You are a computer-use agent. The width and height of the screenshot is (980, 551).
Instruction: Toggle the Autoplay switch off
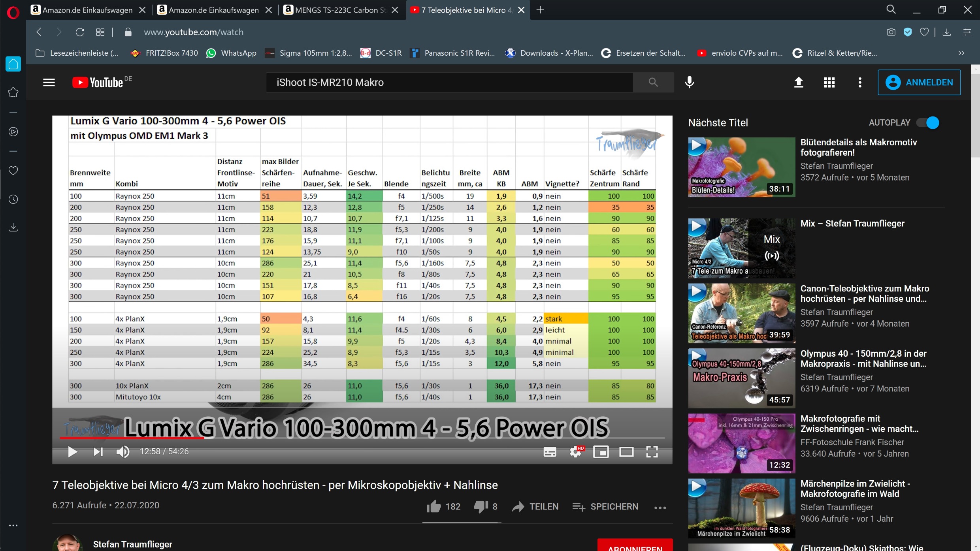click(928, 123)
